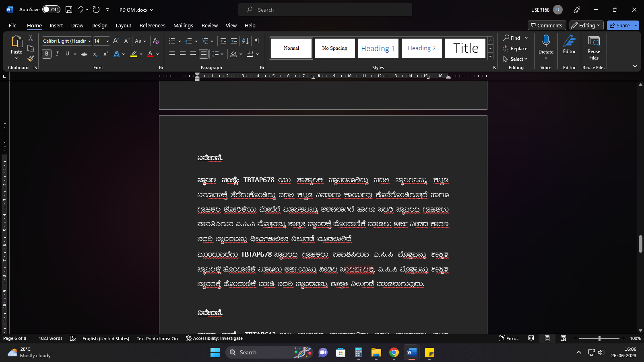Click the Paste clipboard icon

[17, 41]
